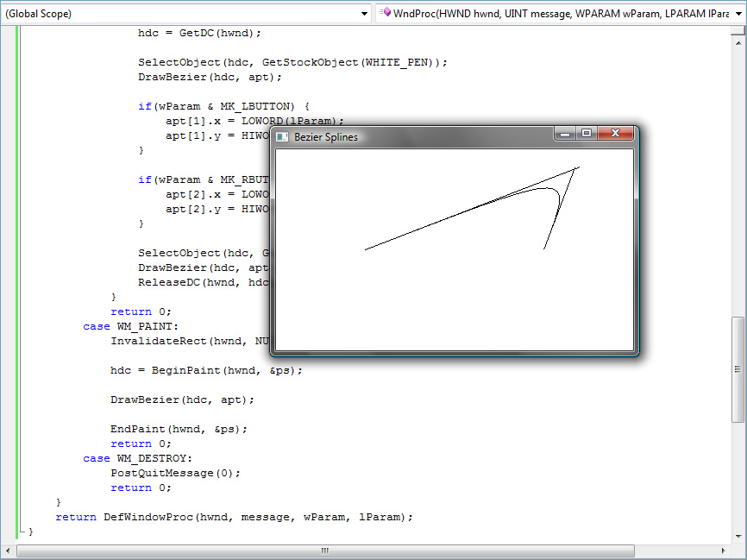Click the case WM_PAINT label line
The width and height of the screenshot is (747, 560).
click(x=129, y=326)
